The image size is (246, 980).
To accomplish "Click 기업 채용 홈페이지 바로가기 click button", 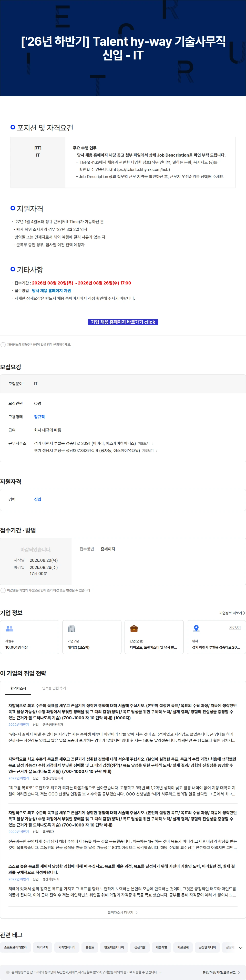I will click(123, 322).
